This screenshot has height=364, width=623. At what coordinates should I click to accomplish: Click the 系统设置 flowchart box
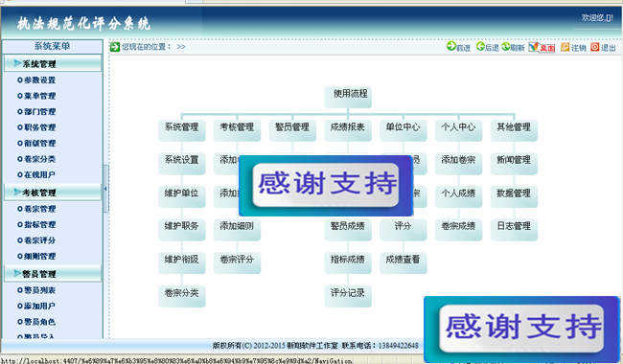coord(181,163)
